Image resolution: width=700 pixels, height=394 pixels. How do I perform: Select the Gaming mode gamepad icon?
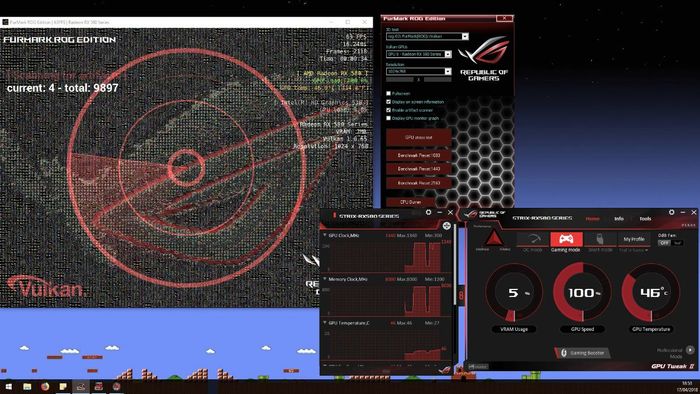coord(566,239)
